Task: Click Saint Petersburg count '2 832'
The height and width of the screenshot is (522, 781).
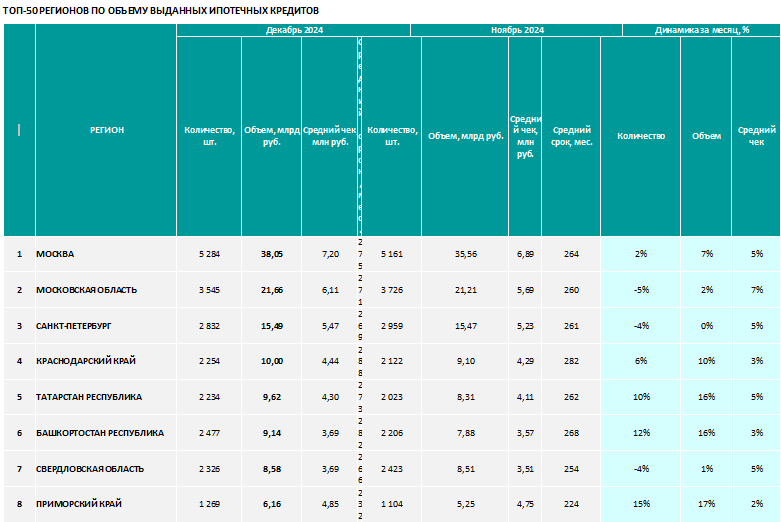Action: 209,326
